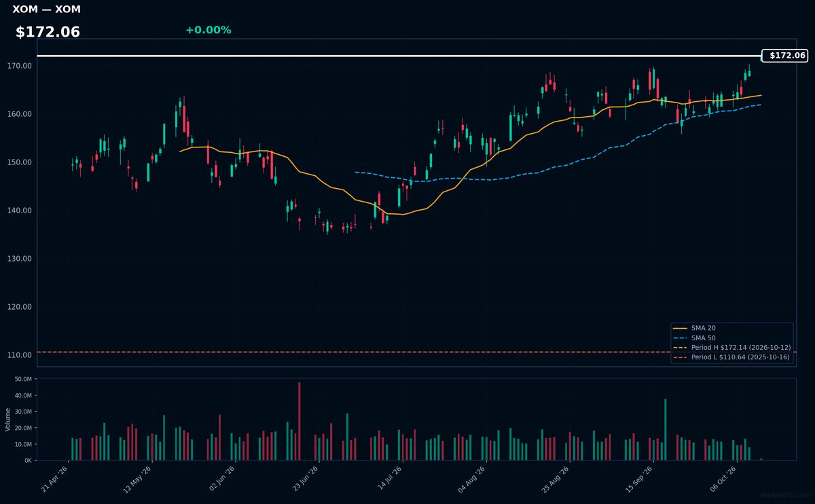Click the 23 Jun '26 date label
Image resolution: width=815 pixels, height=504 pixels.
[x=306, y=479]
